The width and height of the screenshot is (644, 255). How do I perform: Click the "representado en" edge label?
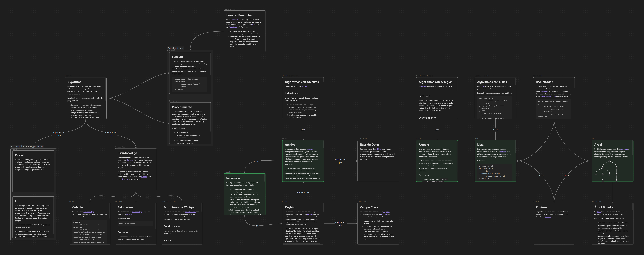coord(111,134)
